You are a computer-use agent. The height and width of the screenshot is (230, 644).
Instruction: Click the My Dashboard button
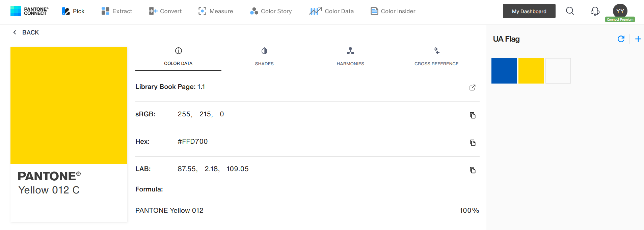529,11
